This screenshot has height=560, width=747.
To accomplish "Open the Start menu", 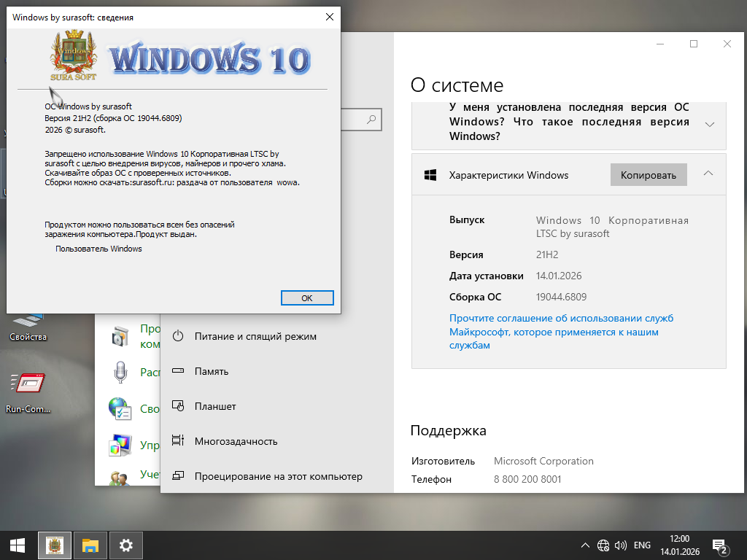I will (18, 545).
